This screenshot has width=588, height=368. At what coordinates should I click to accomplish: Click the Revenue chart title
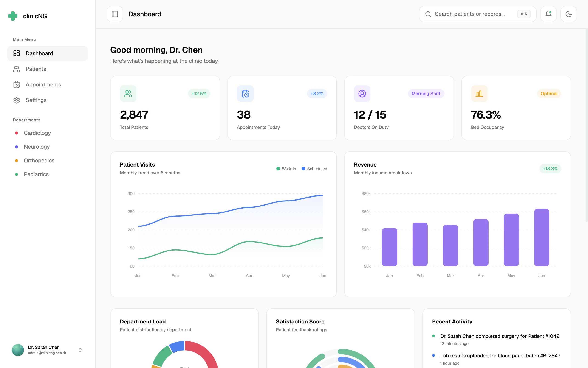(365, 164)
